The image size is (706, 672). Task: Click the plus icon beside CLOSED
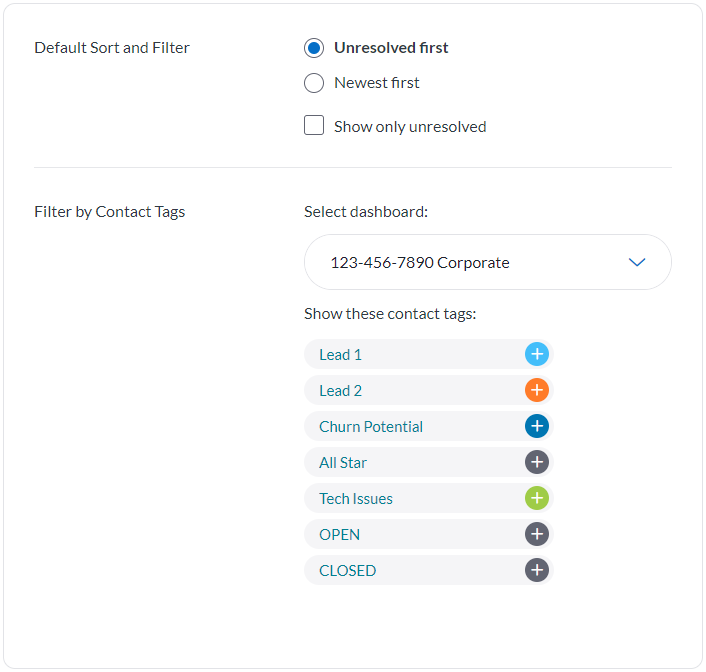pos(537,570)
